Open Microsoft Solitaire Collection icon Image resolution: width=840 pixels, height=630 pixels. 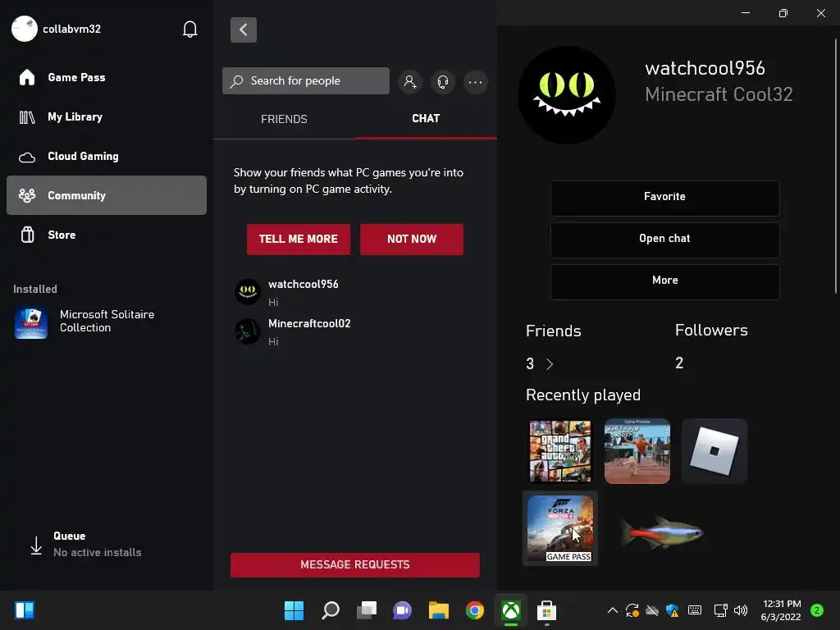(x=31, y=323)
